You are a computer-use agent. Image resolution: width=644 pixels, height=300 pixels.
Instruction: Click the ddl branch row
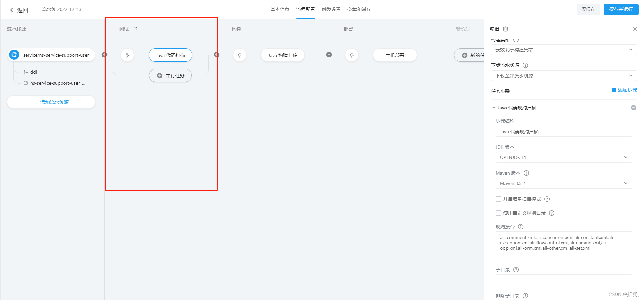[x=30, y=72]
